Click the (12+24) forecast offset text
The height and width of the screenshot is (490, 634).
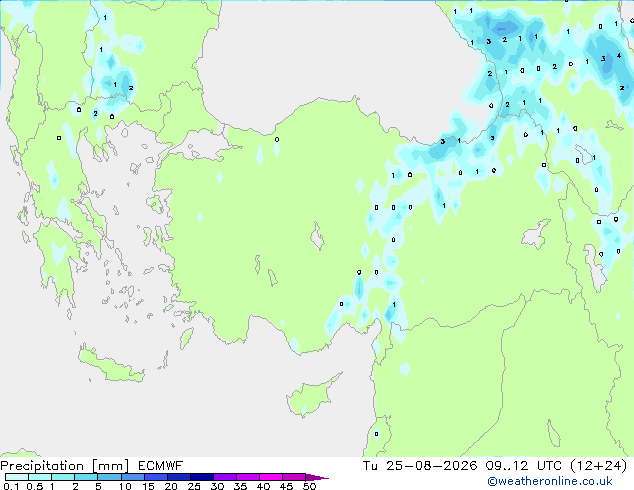coord(598,466)
